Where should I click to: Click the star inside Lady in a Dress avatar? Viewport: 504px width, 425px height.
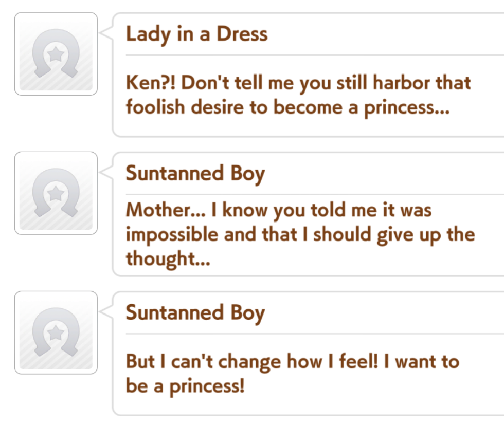[56, 54]
